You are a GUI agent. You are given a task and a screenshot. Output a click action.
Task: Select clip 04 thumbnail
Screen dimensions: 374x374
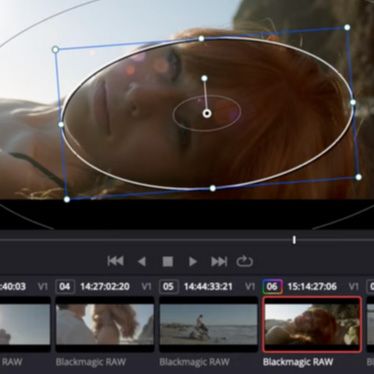coord(104,324)
